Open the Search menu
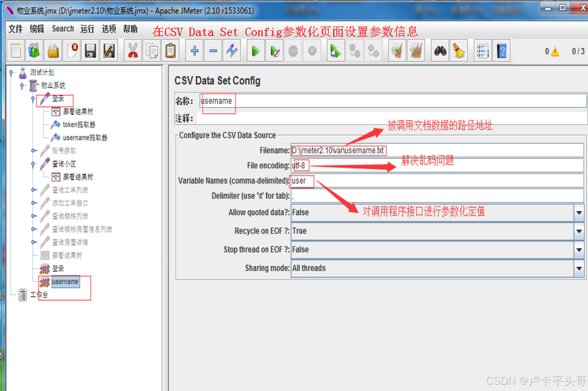 [x=63, y=29]
